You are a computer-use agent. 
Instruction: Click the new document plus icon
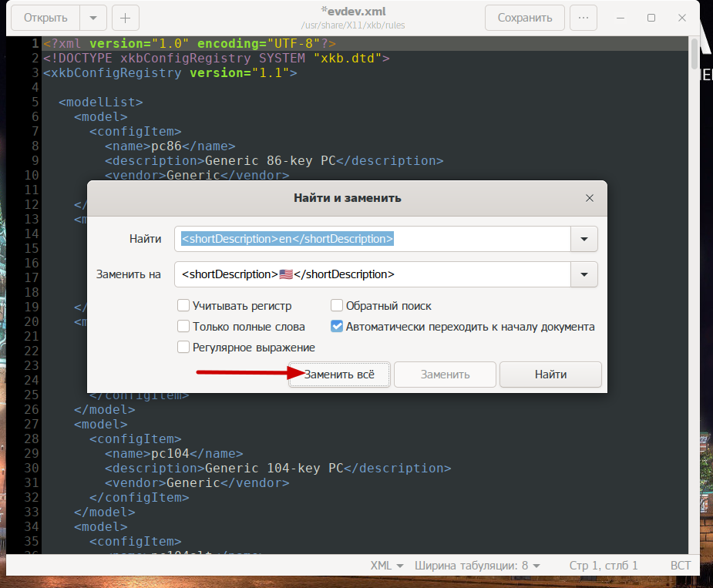point(125,18)
